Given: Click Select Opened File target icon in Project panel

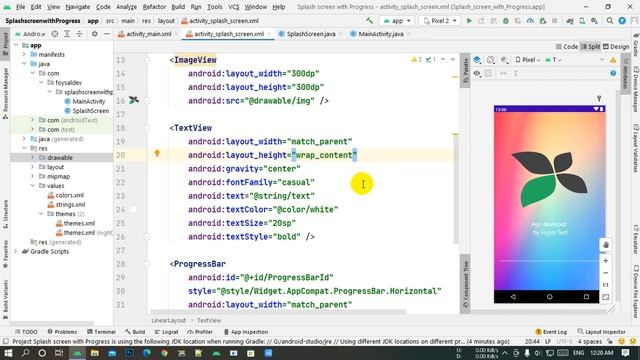Looking at the screenshot, I should point(55,34).
